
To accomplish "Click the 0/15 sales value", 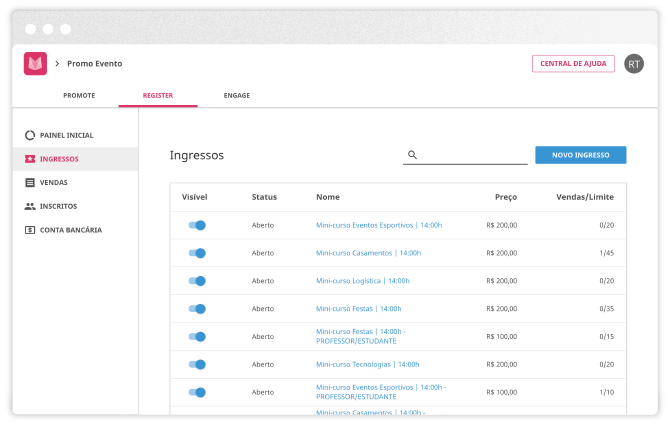I will 606,337.
